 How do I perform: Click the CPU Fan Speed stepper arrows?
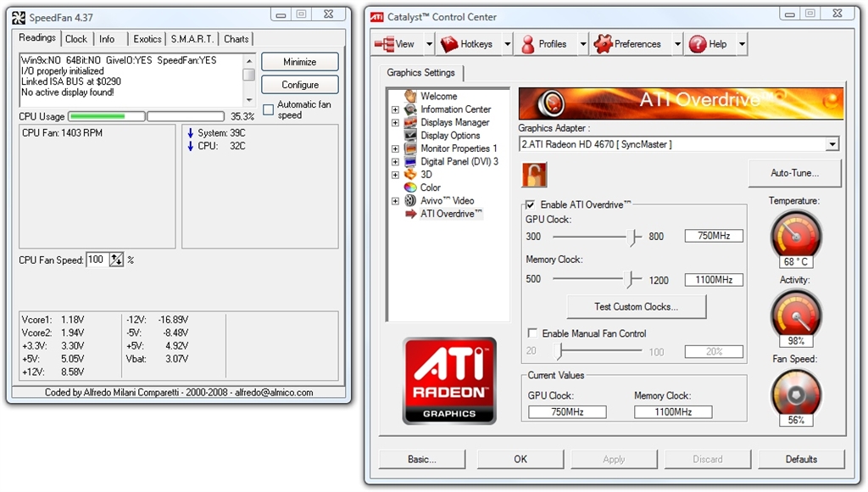(x=116, y=260)
